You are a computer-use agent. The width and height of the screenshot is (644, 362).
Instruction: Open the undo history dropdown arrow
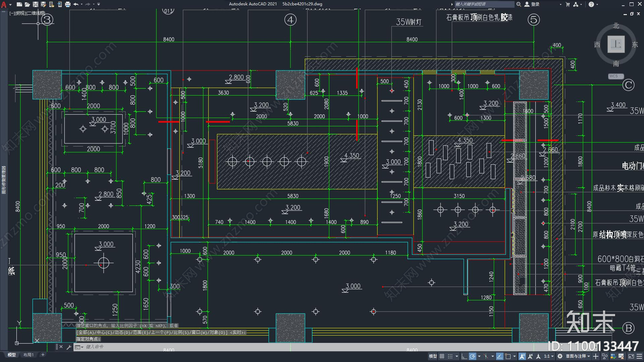click(x=82, y=4)
